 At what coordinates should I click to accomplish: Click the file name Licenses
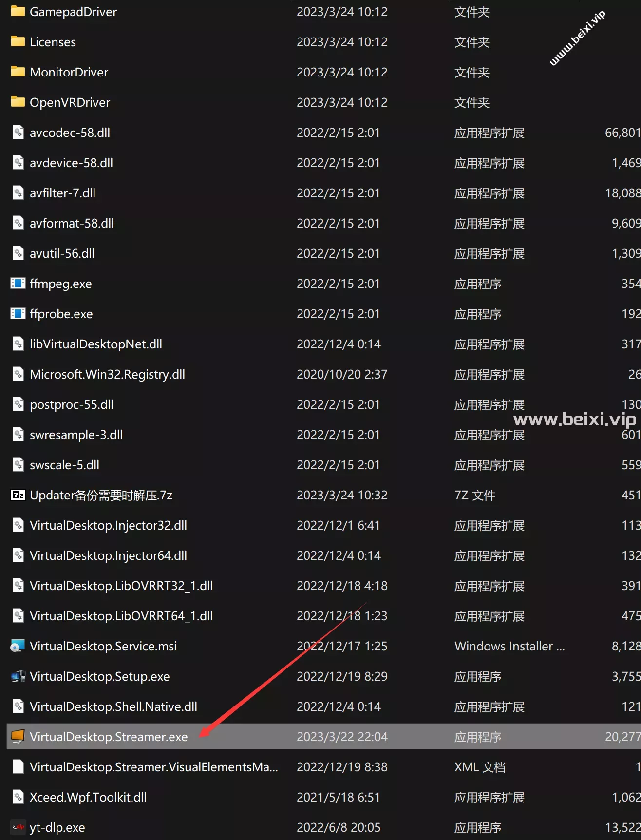[53, 42]
